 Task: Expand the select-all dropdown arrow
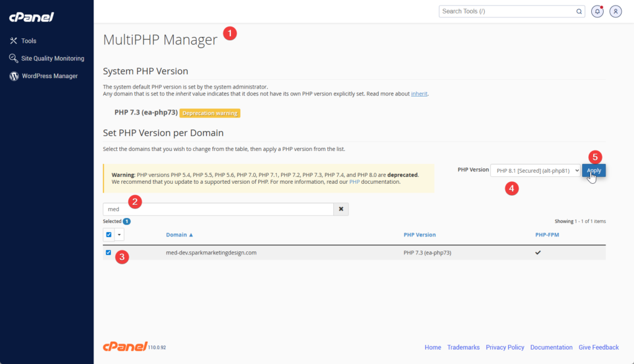[x=119, y=235]
